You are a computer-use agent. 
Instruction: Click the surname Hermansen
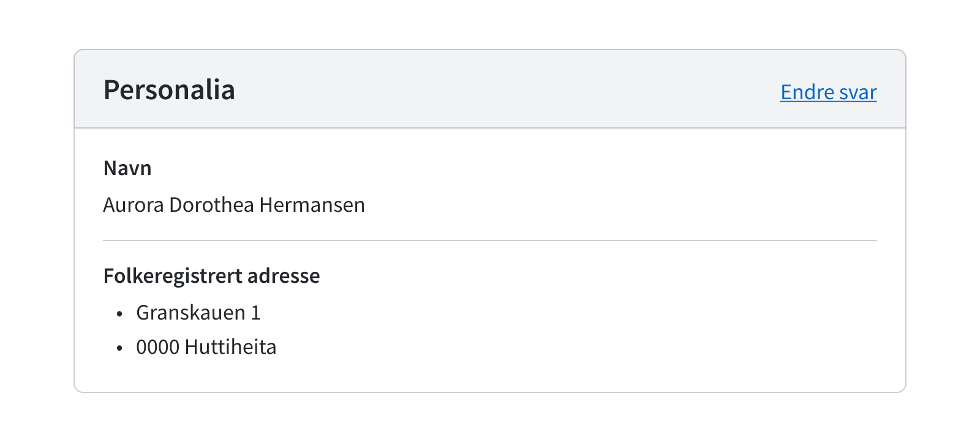[312, 205]
